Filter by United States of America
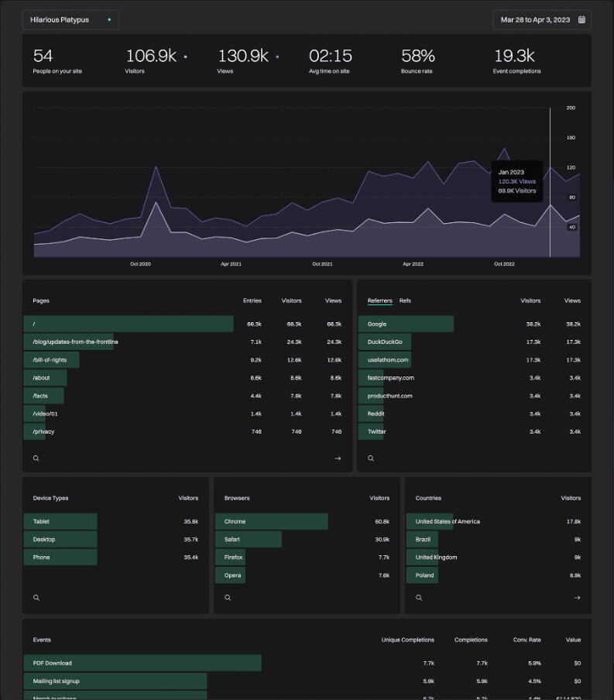614x700 pixels. 448,521
